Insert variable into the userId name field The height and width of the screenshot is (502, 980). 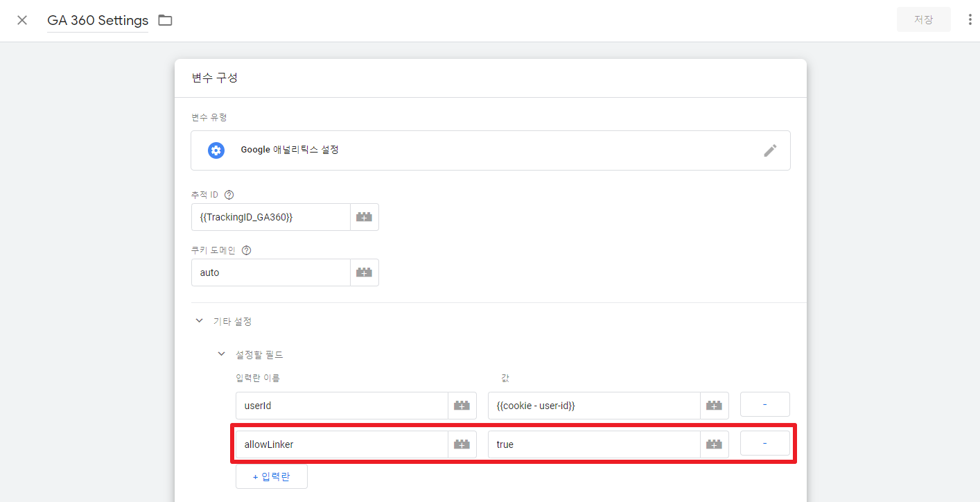pyautogui.click(x=462, y=406)
